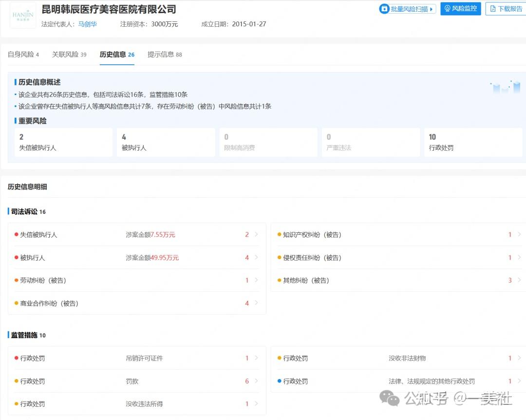Click the 历史信息明细 heading
The width and height of the screenshot is (526, 420).
(x=27, y=187)
